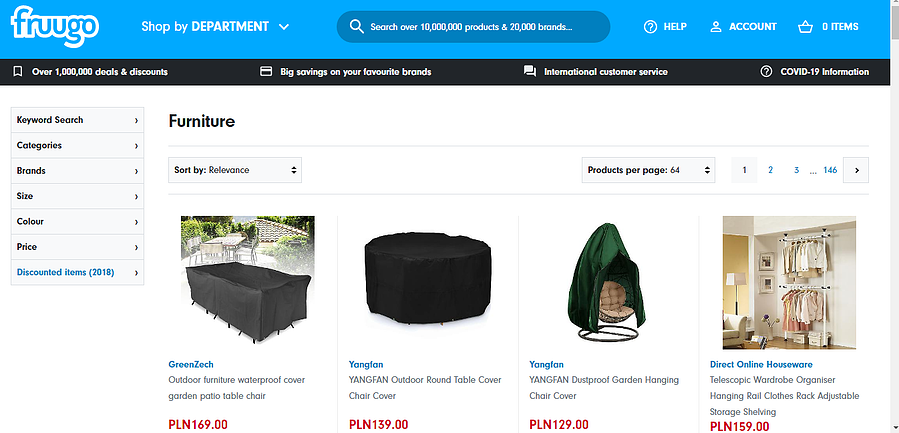Click the credit card savings icon
The image size is (899, 433).
pyautogui.click(x=266, y=72)
